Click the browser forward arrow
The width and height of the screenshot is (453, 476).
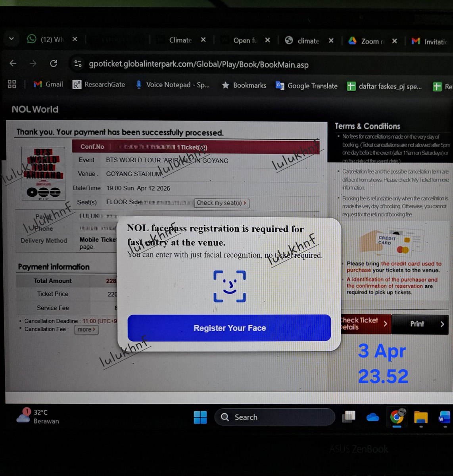click(33, 63)
